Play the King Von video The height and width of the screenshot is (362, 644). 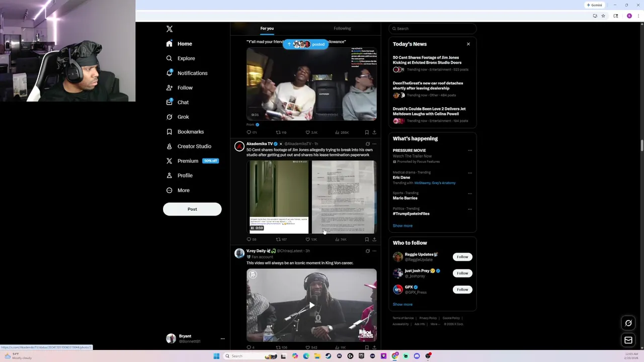coord(311,305)
